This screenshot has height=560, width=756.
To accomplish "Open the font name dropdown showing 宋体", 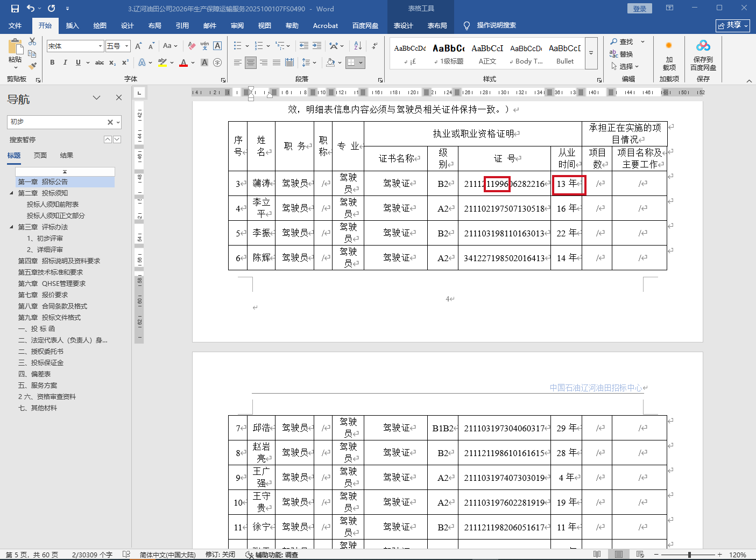I will (x=100, y=46).
